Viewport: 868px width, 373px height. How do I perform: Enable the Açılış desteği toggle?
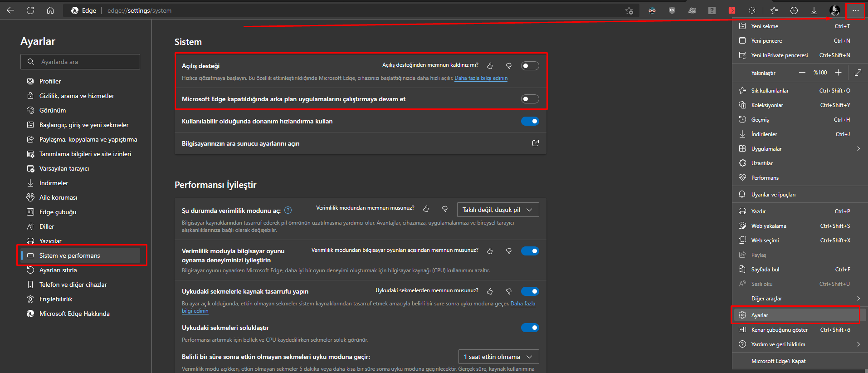530,66
